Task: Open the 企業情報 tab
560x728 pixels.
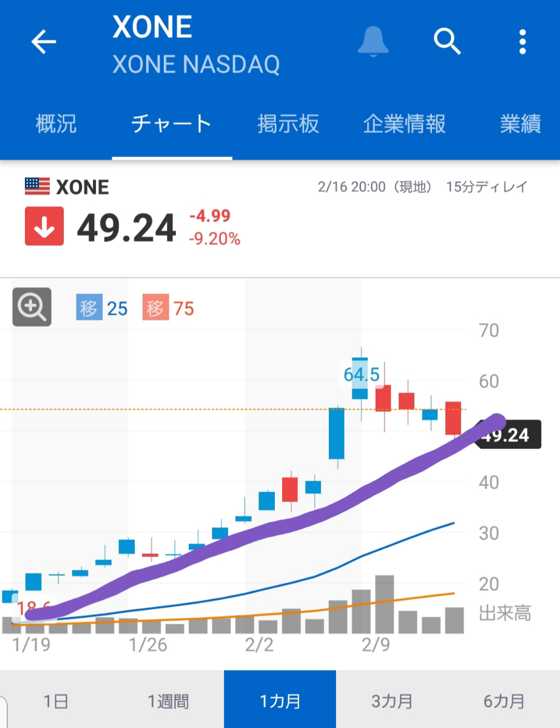Action: coord(405,123)
